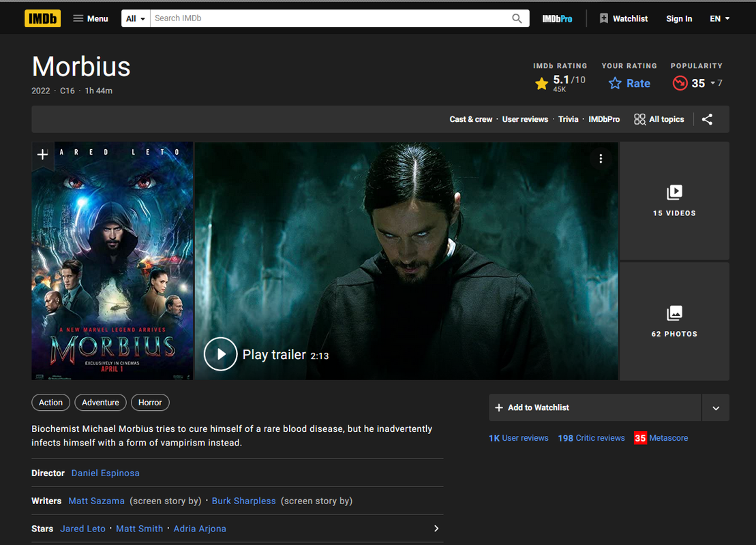This screenshot has width=756, height=545.
Task: Open the Trivia tab
Action: 568,119
